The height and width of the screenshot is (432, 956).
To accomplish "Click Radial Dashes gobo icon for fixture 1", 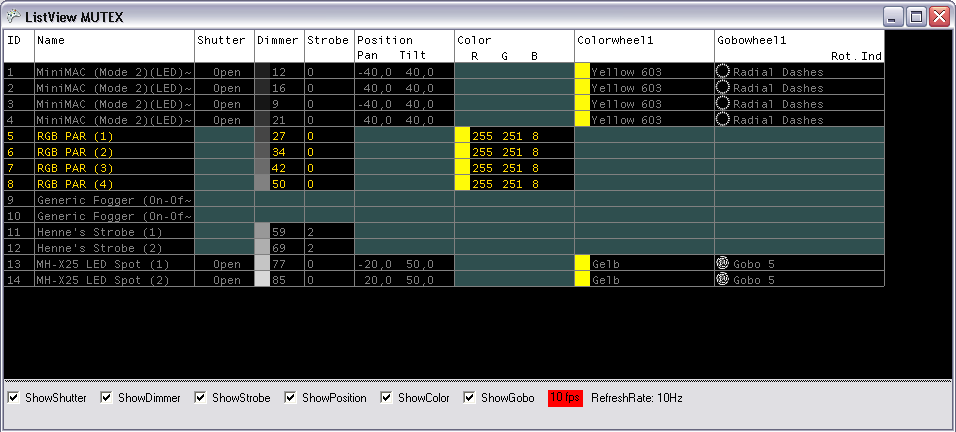I will tap(723, 72).
